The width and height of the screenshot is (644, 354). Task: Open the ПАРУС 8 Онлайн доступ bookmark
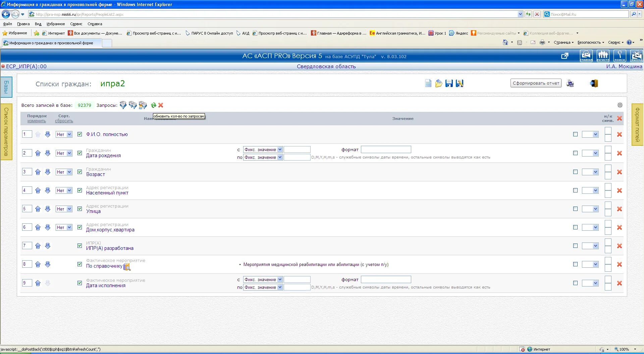[209, 33]
